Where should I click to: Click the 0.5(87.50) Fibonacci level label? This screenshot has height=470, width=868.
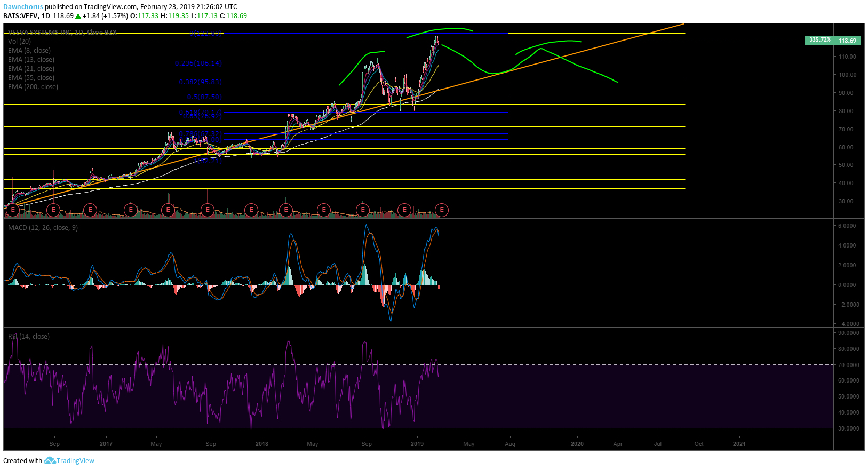point(204,97)
